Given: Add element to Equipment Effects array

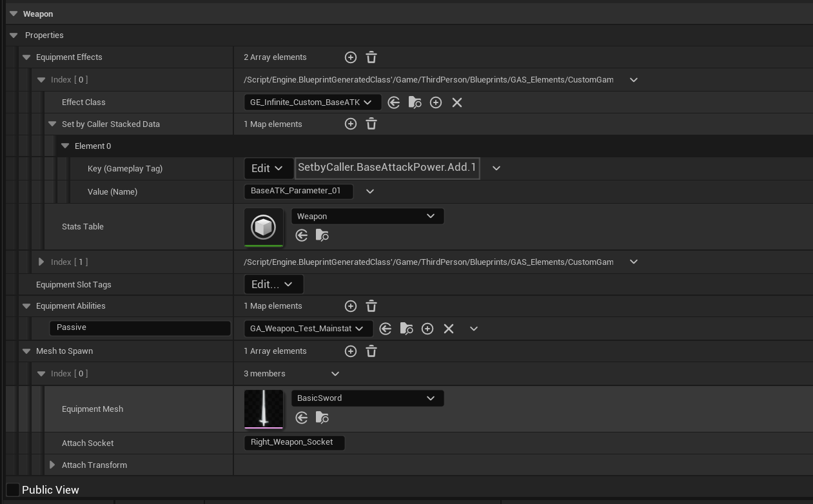Looking at the screenshot, I should (x=351, y=57).
